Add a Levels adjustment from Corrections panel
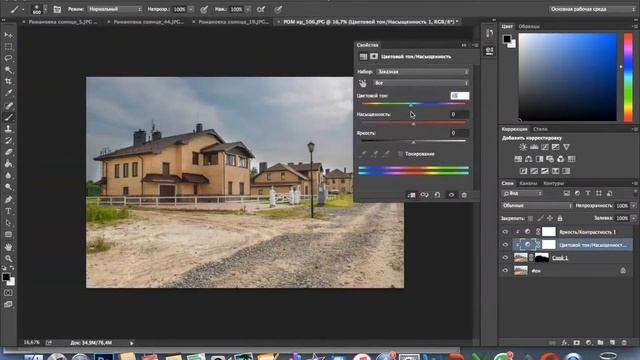 click(534, 147)
